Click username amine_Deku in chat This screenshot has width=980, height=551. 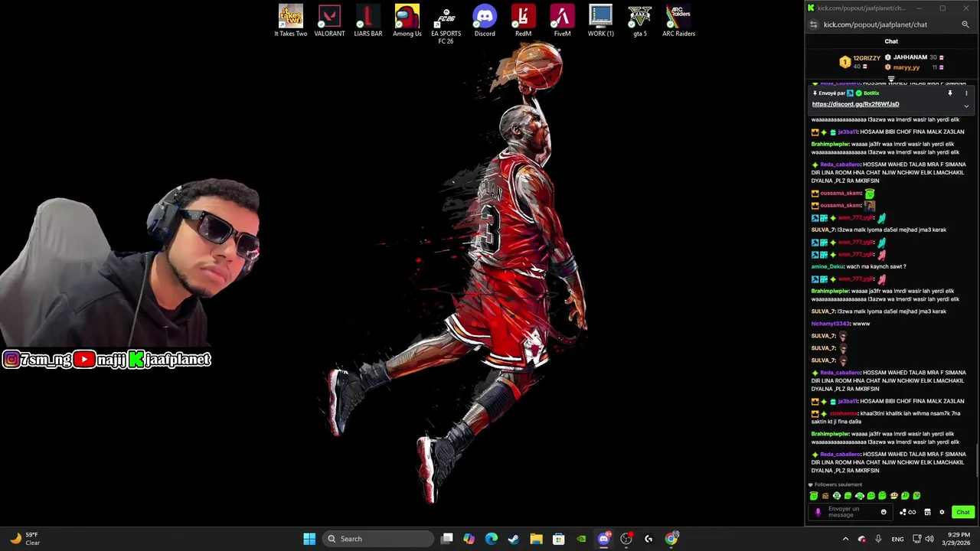click(x=828, y=266)
